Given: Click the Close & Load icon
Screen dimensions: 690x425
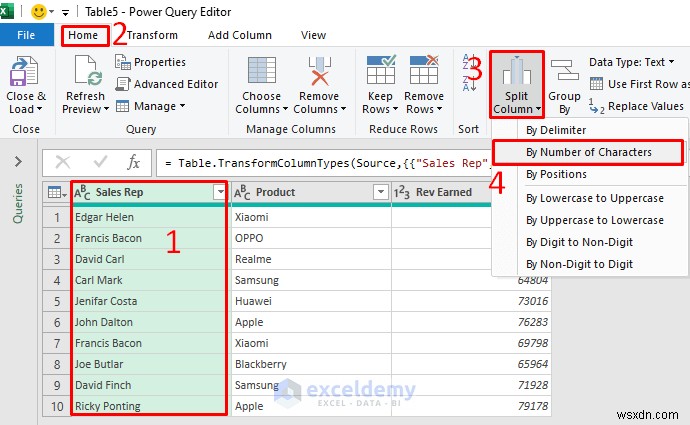Looking at the screenshot, I should pos(24,71).
